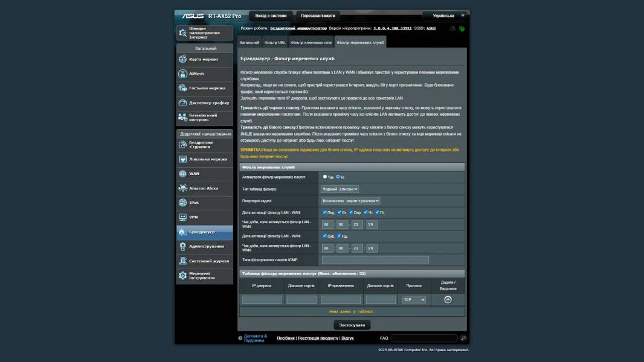Open Диспетчер трафіку sidebar icon
Image resolution: width=644 pixels, height=362 pixels.
coord(182,103)
